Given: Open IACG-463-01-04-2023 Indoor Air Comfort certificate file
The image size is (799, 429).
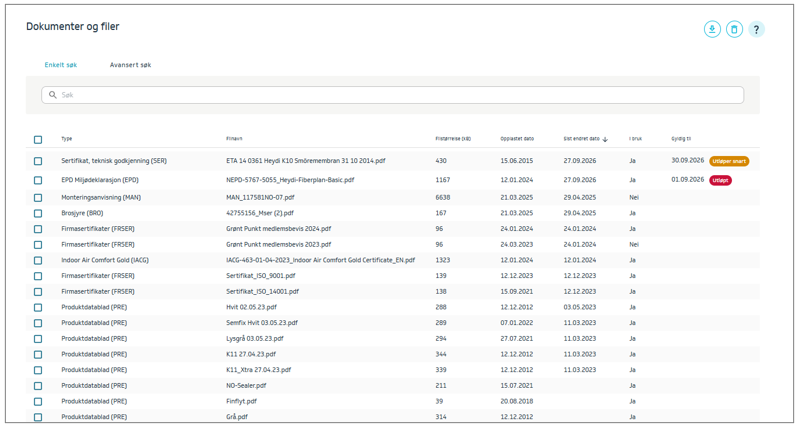Looking at the screenshot, I should point(321,260).
